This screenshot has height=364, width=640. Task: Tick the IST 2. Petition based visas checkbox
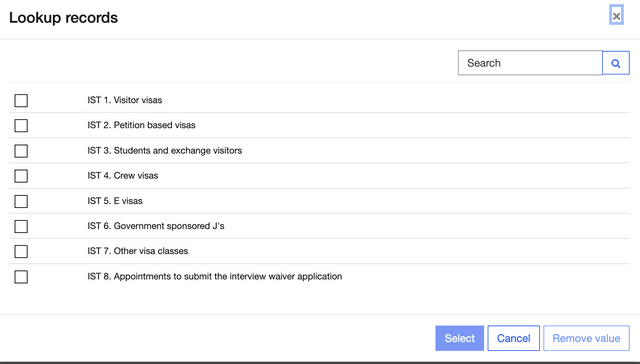(x=21, y=126)
